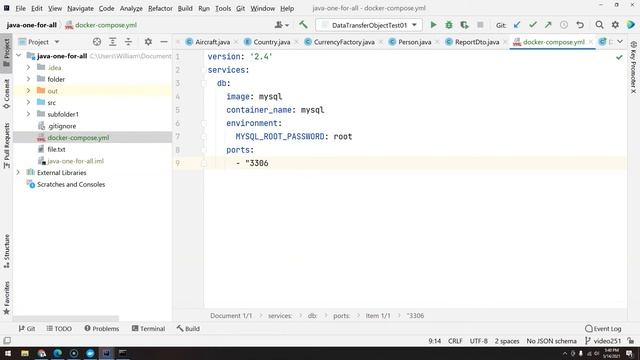Image resolution: width=640 pixels, height=360 pixels.
Task: Open user account dropdown icon in toolbar
Action: click(282, 25)
